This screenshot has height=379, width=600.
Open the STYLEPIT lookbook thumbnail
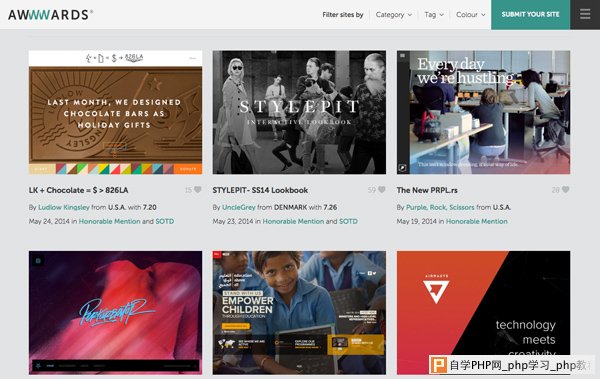click(299, 112)
